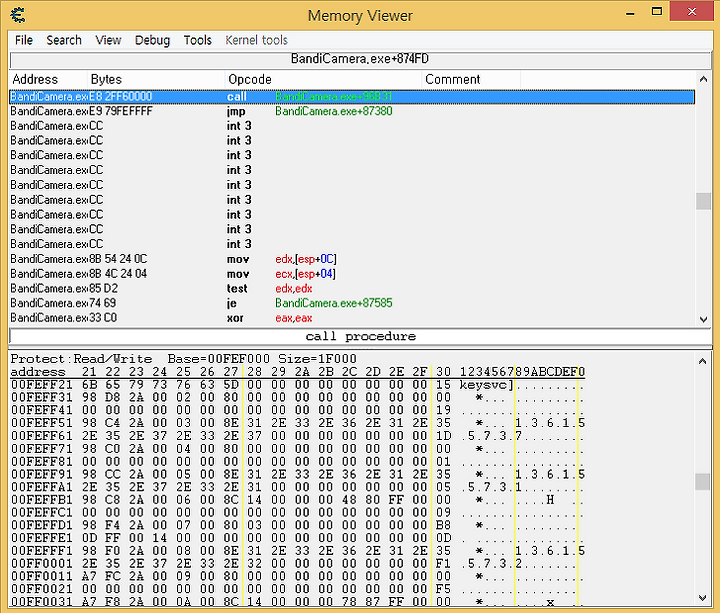This screenshot has height=613, width=720.
Task: Click hex address 00FEFF51
Action: tap(41, 423)
